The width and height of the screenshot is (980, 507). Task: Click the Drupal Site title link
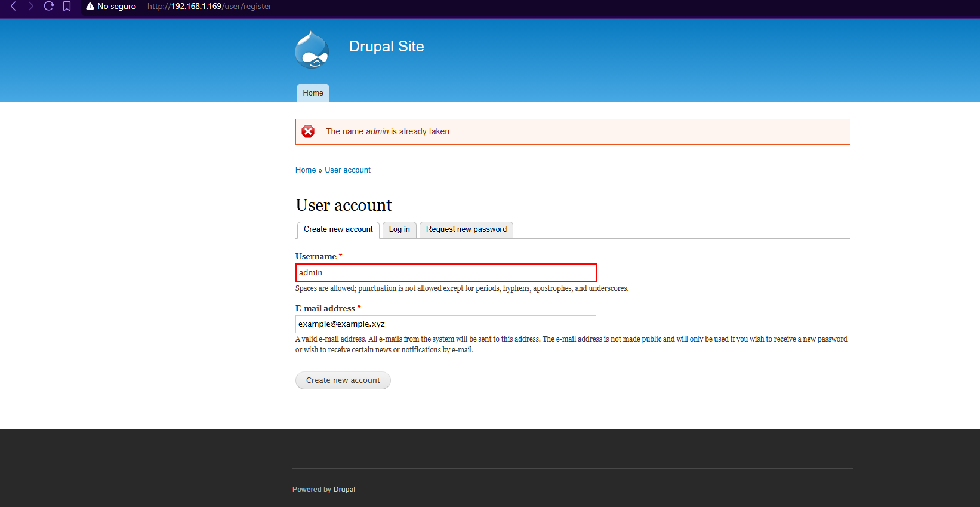(x=386, y=46)
